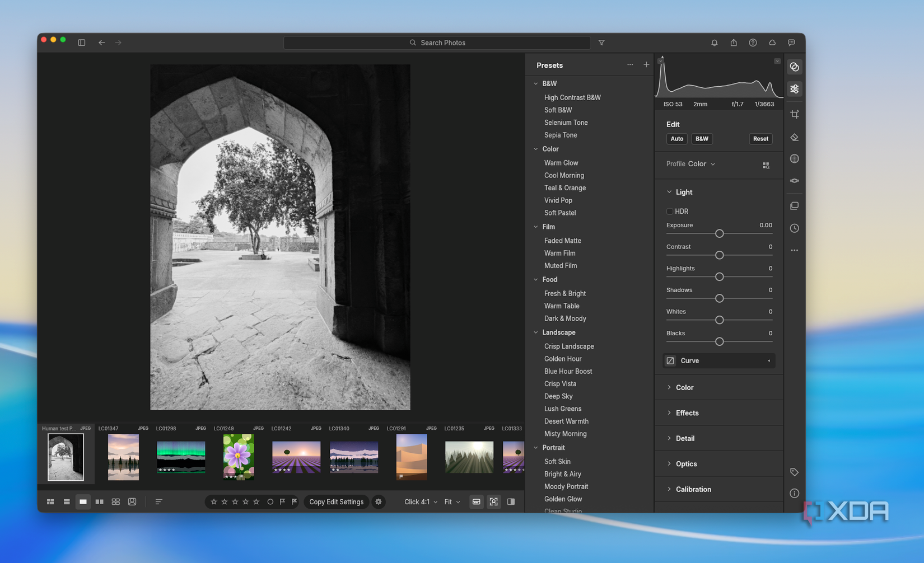The width and height of the screenshot is (924, 563).
Task: Open the Versions panel icon
Action: coord(794,206)
